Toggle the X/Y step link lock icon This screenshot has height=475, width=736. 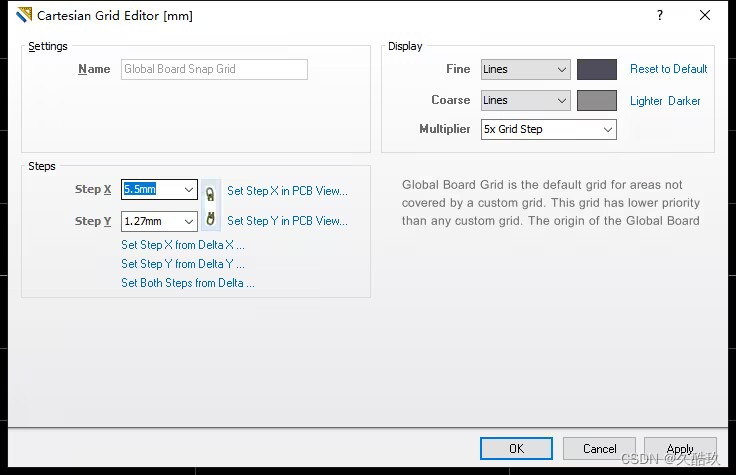click(210, 205)
